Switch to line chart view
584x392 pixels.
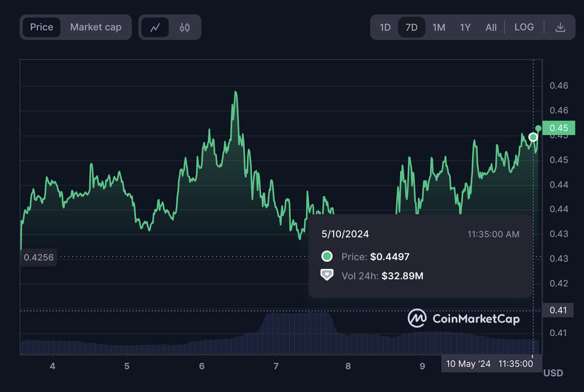pyautogui.click(x=155, y=27)
